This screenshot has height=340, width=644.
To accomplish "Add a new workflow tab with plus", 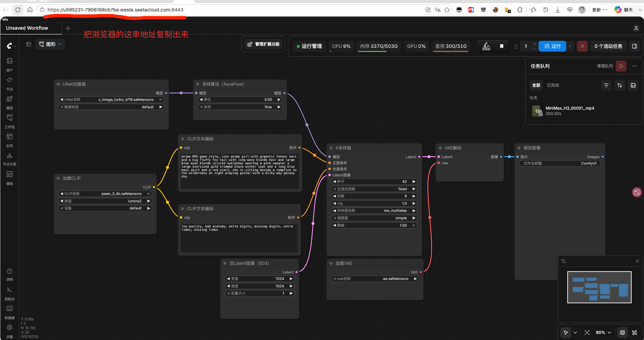I will [x=68, y=28].
